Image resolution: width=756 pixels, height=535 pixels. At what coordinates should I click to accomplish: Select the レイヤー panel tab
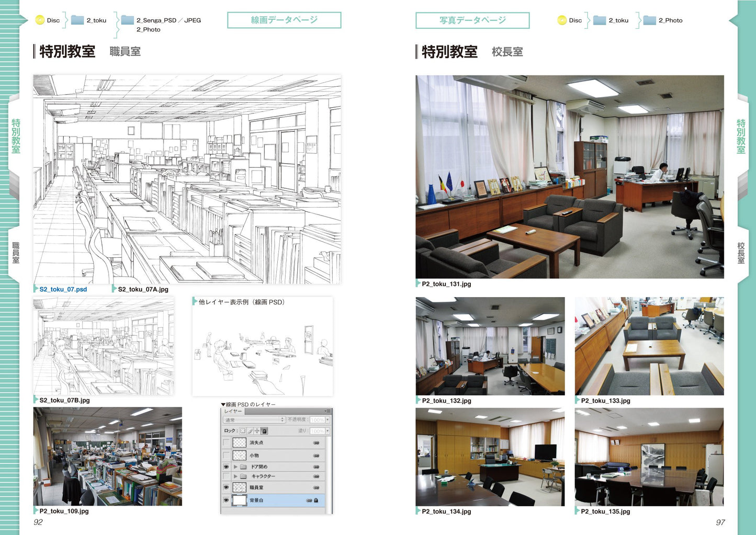(233, 412)
